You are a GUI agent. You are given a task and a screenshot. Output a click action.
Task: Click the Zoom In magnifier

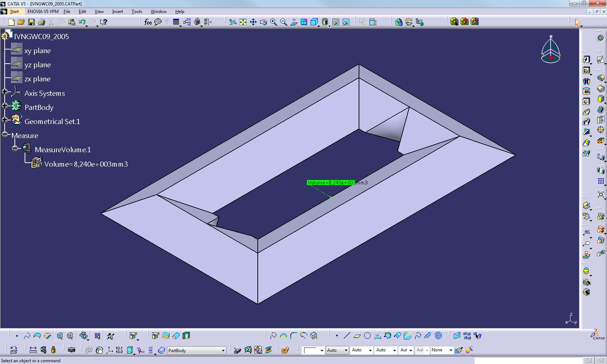pos(274,22)
